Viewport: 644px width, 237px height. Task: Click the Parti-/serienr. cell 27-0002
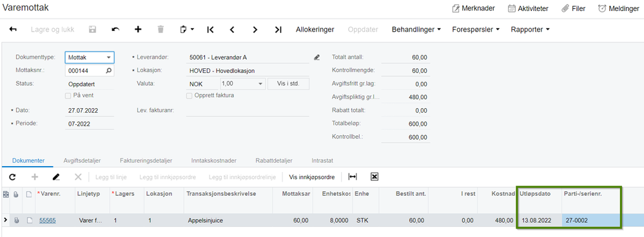(591, 221)
